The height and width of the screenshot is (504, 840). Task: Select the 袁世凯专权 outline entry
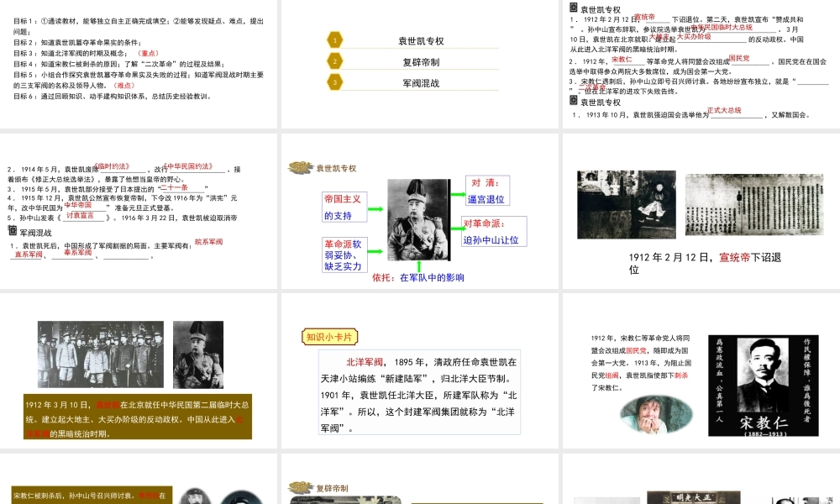click(421, 40)
